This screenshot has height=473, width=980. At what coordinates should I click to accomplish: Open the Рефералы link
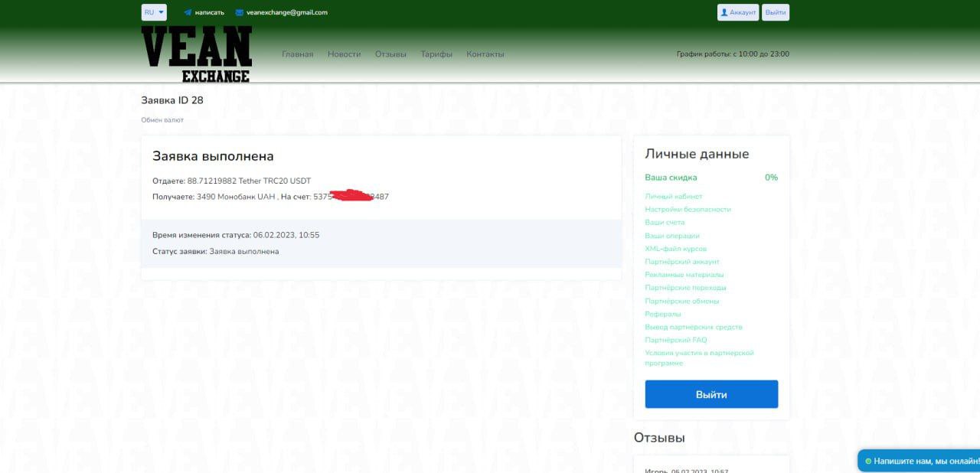pos(663,314)
